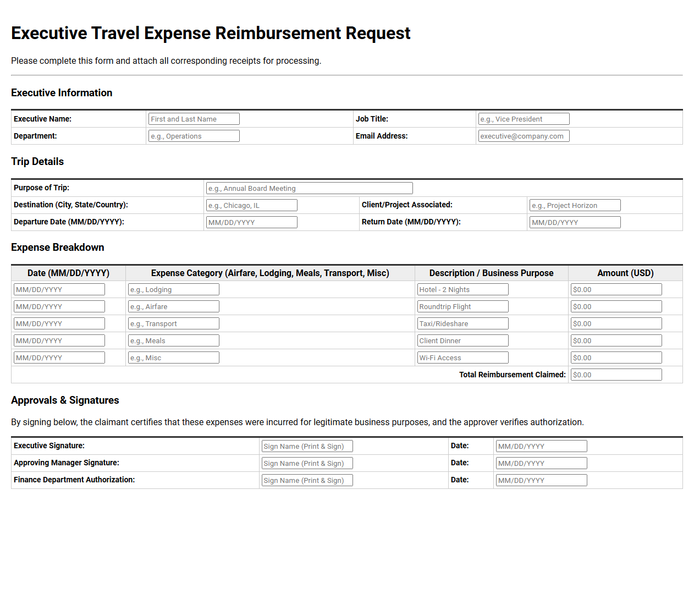This screenshot has height=616, width=694.
Task: Click the date field in the Meals row
Action: point(59,340)
